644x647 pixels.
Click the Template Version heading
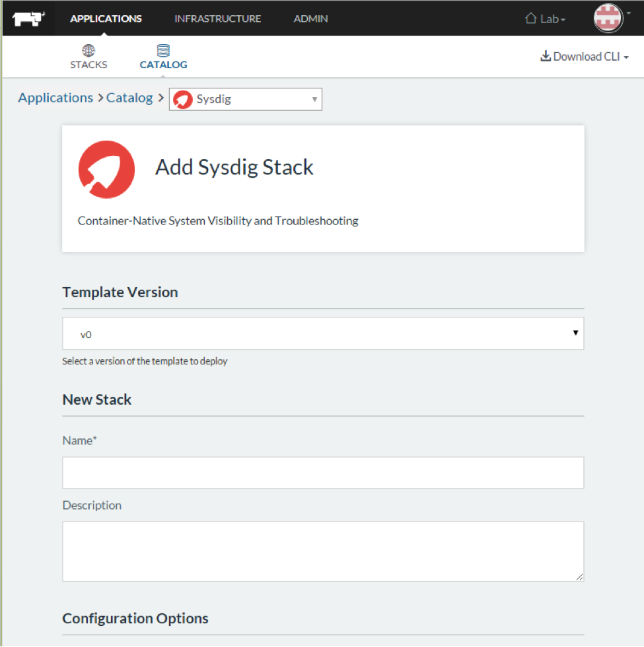(120, 292)
